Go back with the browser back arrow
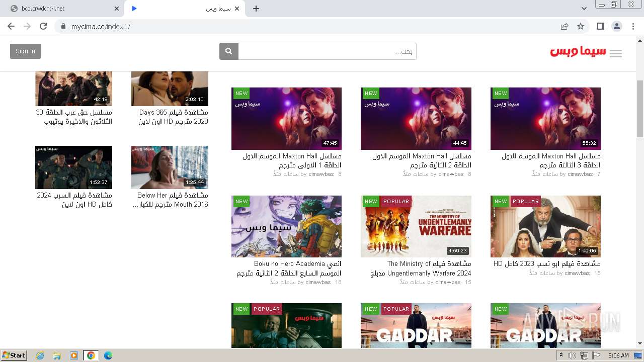 (11, 26)
